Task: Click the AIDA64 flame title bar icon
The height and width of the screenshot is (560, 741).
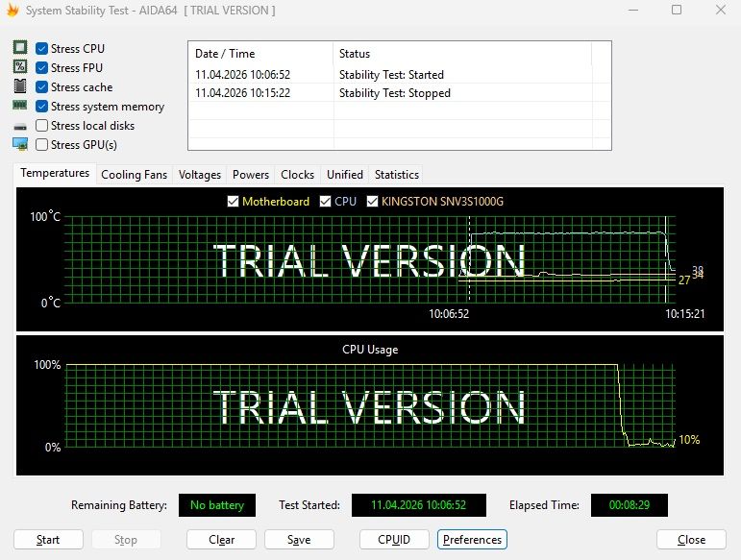Action: point(12,10)
